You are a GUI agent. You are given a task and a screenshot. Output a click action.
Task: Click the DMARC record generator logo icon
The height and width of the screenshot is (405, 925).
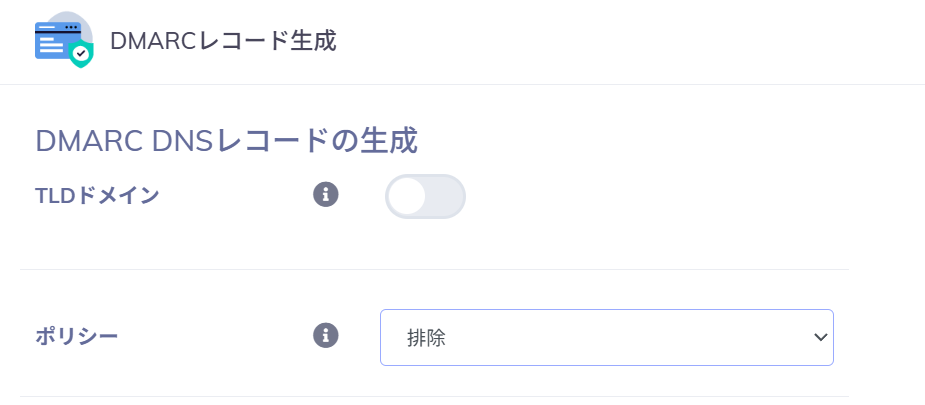coord(63,41)
